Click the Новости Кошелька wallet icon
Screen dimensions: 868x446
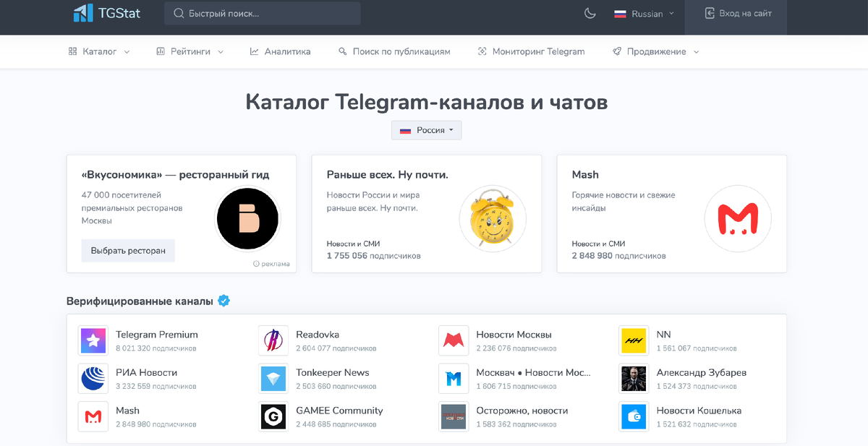(634, 416)
